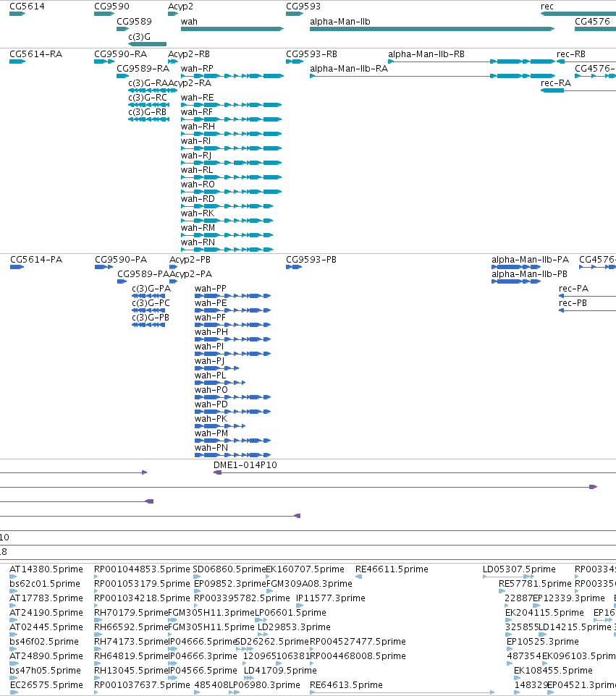Open the wah-RI transcript label

coord(196,141)
